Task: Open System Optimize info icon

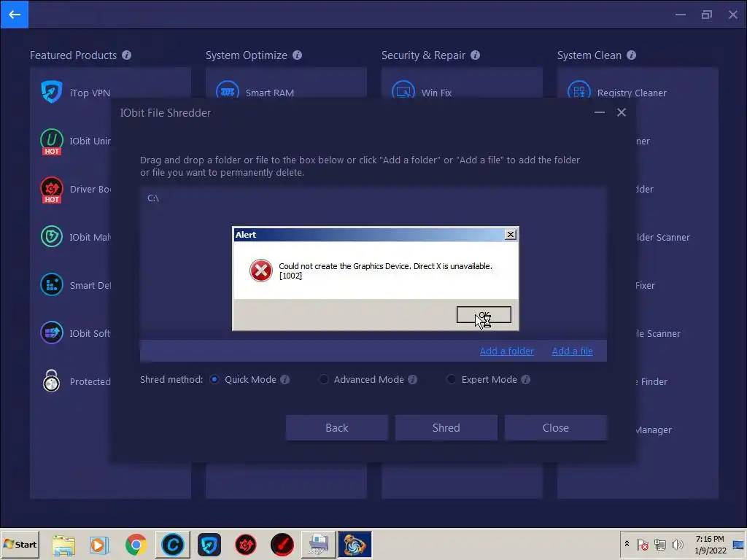Action: coord(298,55)
